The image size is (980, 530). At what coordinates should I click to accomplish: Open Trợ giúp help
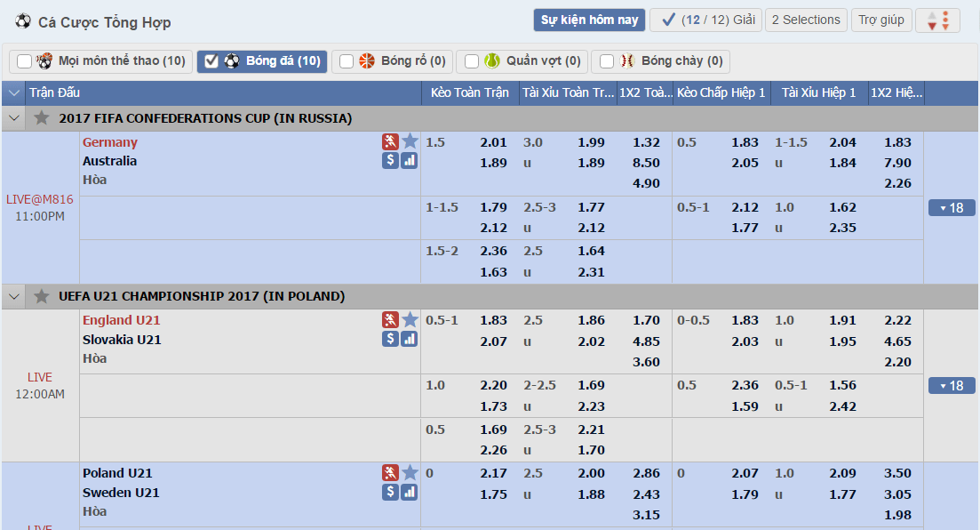point(881,20)
